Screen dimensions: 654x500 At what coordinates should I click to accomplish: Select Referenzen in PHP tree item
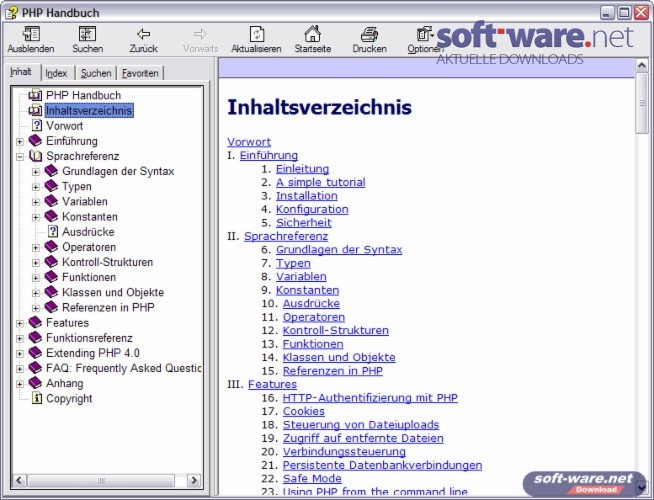(108, 307)
